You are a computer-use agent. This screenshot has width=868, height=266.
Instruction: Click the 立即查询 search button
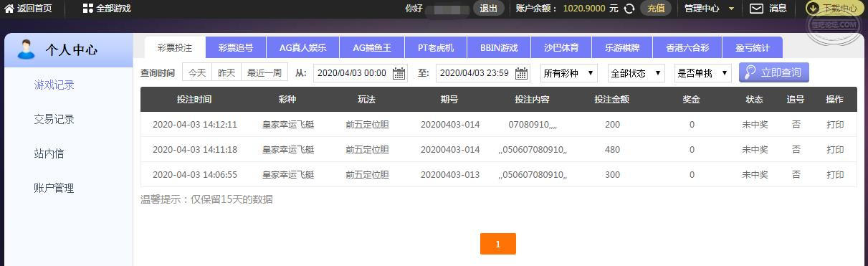(x=774, y=72)
